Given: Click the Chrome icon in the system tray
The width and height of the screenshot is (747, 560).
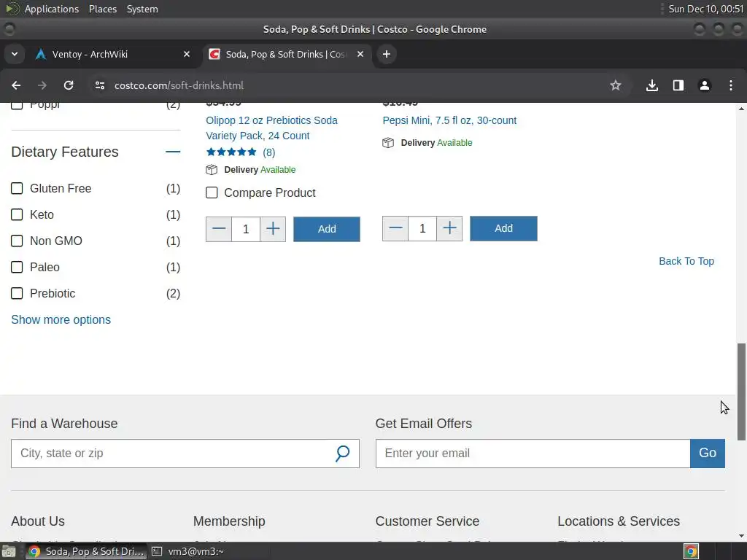Looking at the screenshot, I should point(691,551).
